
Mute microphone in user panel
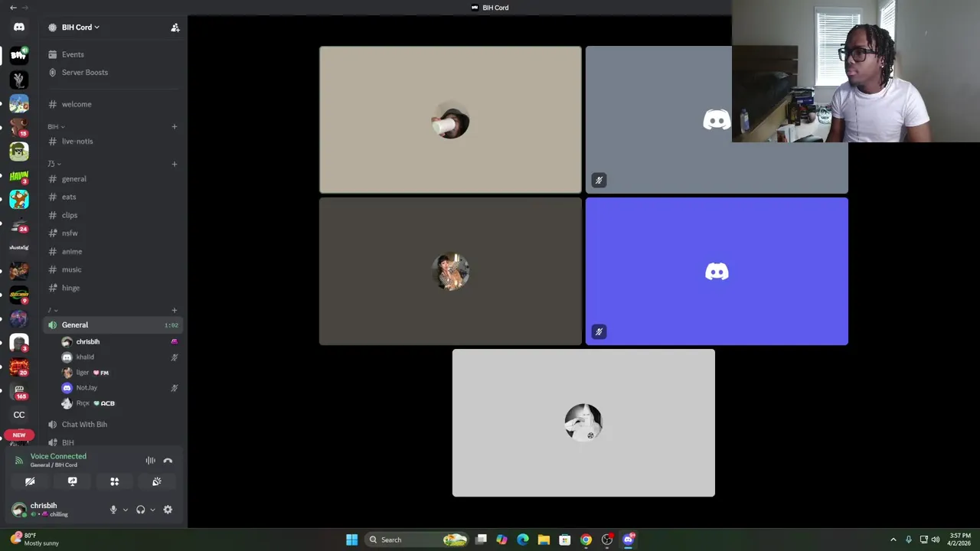[x=113, y=510]
